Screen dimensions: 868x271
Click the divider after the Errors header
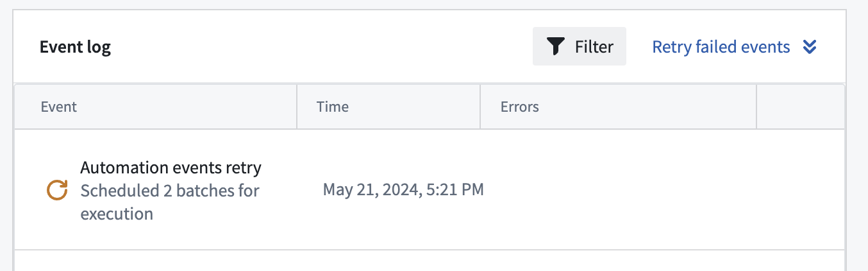(756, 107)
